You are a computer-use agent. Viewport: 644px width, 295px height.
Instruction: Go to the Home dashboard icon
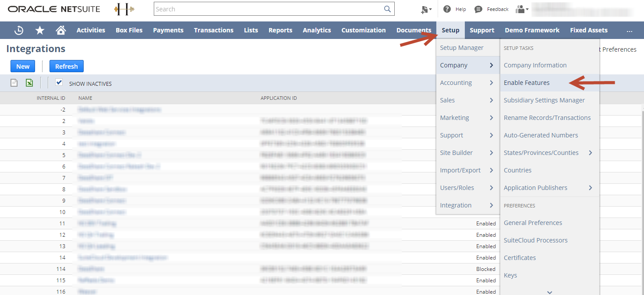click(x=61, y=30)
